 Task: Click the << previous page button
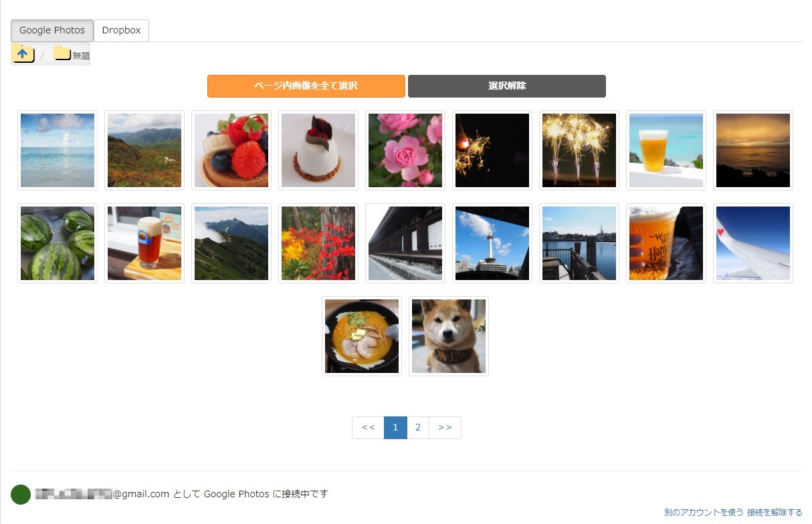coord(368,428)
